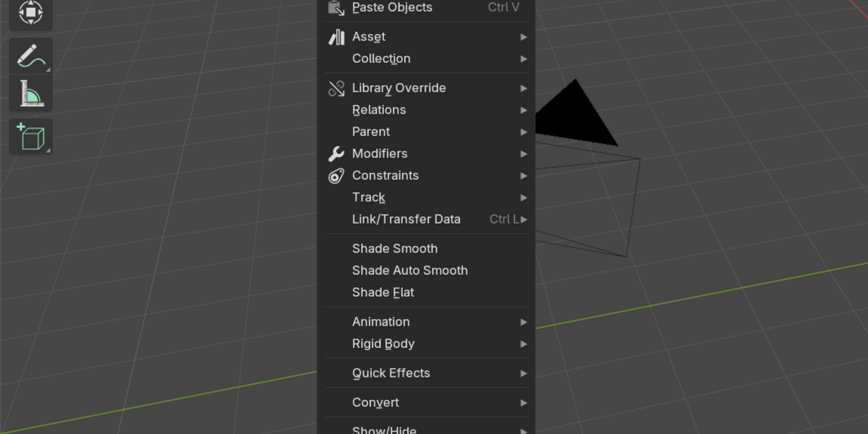Click the submenu arrow beside Quick Effects
The height and width of the screenshot is (434, 868).
pos(524,373)
